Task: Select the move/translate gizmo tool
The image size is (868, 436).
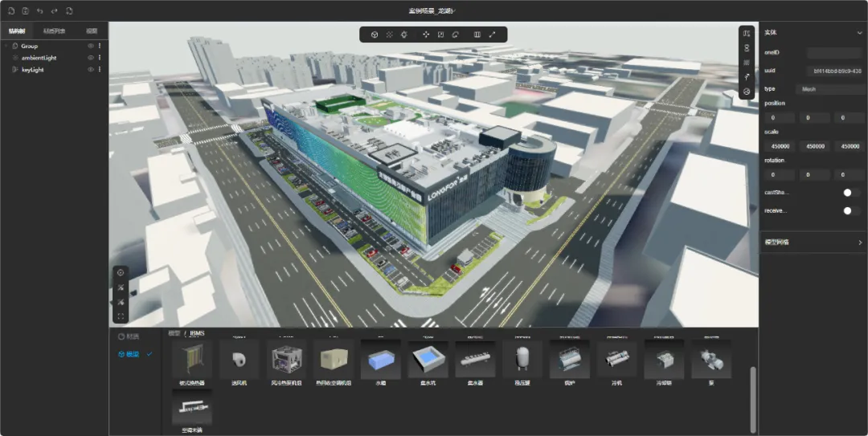Action: [426, 35]
